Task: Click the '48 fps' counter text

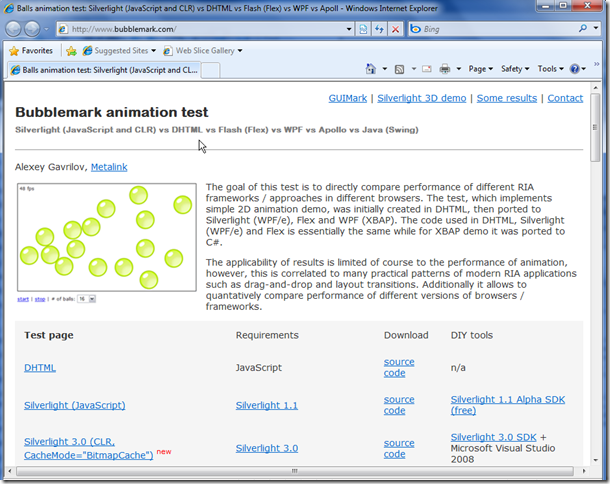Action: pyautogui.click(x=27, y=189)
